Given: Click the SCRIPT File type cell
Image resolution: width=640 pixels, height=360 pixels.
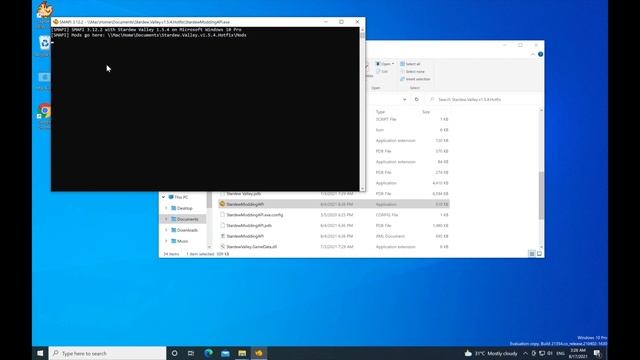Looking at the screenshot, I should tap(386, 119).
